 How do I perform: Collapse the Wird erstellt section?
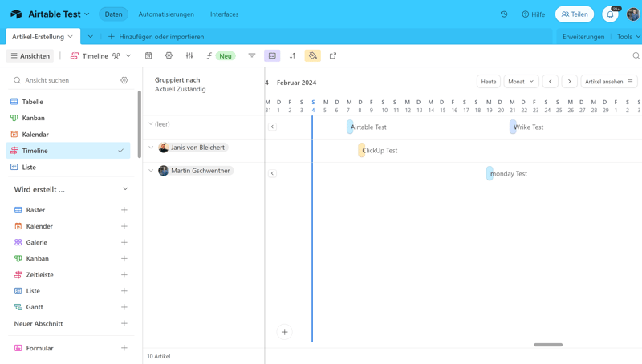124,189
